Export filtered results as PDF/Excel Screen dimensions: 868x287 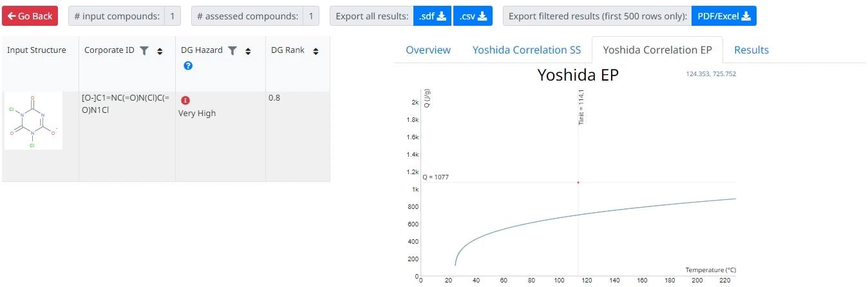[724, 15]
